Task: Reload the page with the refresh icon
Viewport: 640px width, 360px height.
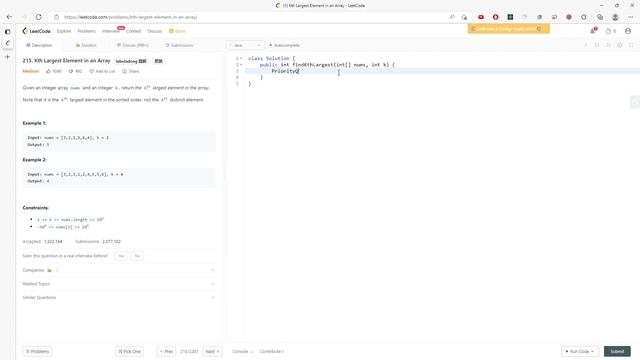Action: (x=39, y=17)
